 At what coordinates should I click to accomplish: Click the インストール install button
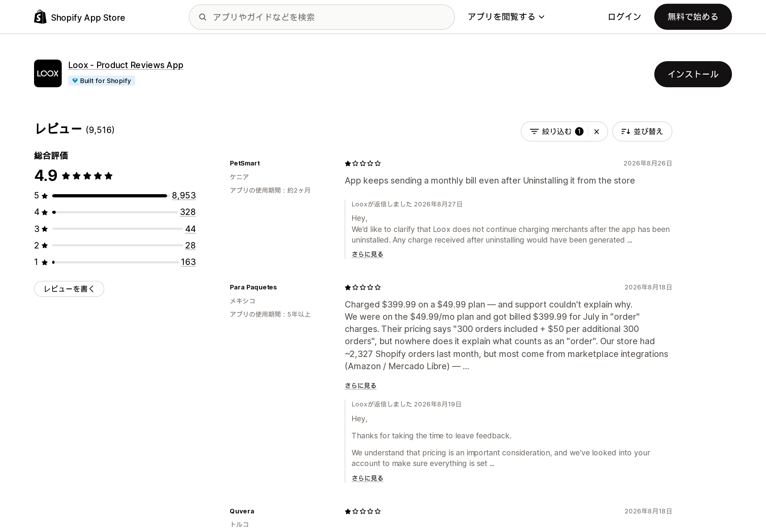point(693,74)
